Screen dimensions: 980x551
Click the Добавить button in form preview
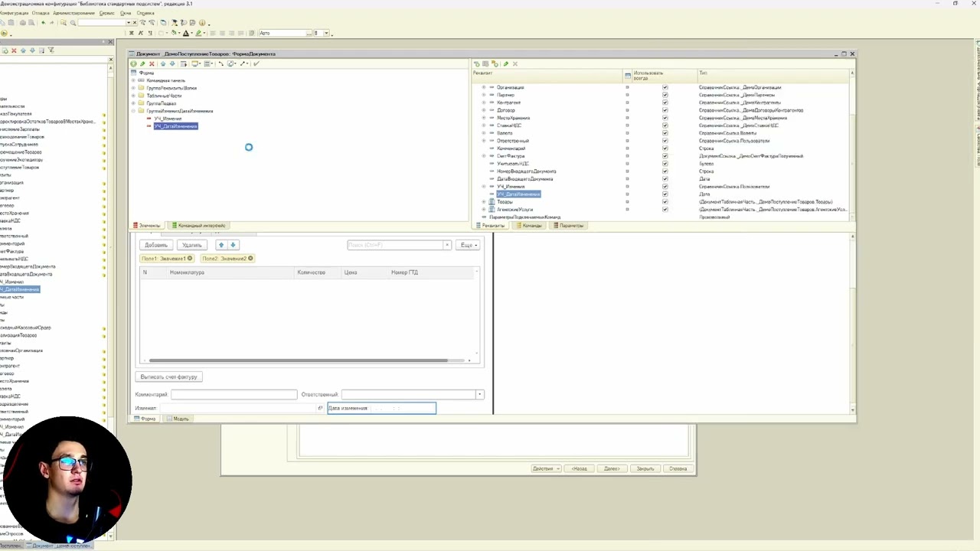point(156,245)
